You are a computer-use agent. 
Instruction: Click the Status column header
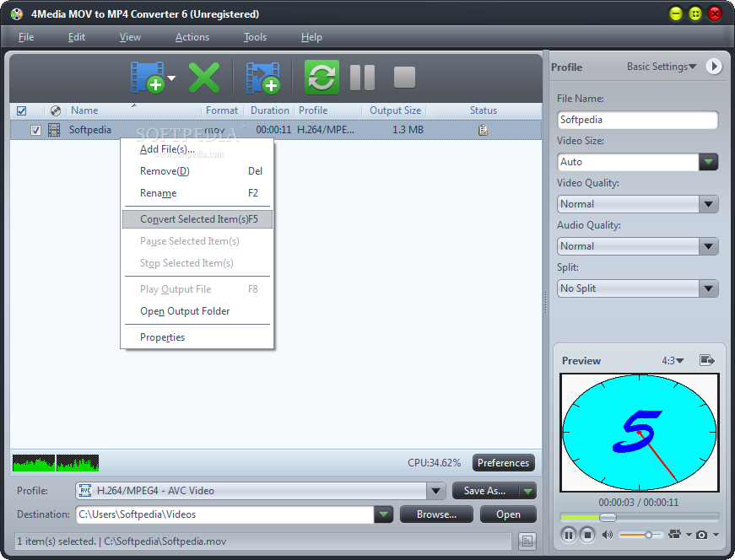coord(484,110)
